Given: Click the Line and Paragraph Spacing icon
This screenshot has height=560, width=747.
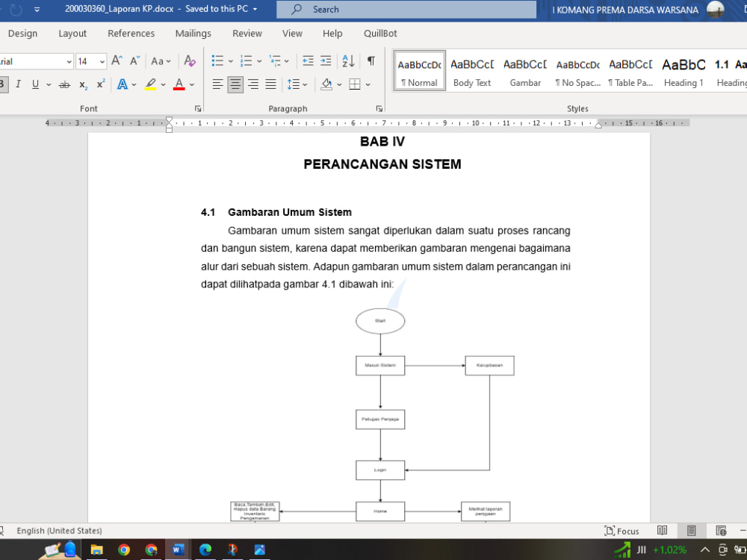Looking at the screenshot, I should pyautogui.click(x=294, y=84).
